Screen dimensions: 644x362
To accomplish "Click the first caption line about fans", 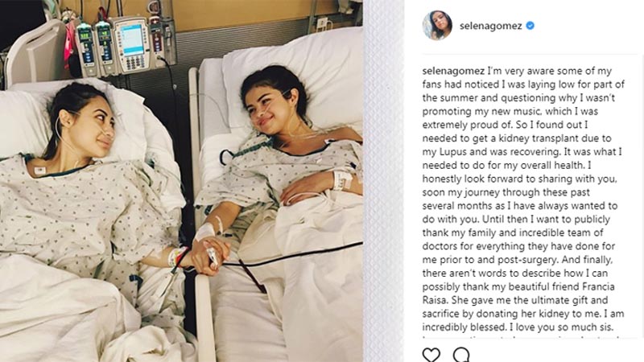I will coord(517,71).
